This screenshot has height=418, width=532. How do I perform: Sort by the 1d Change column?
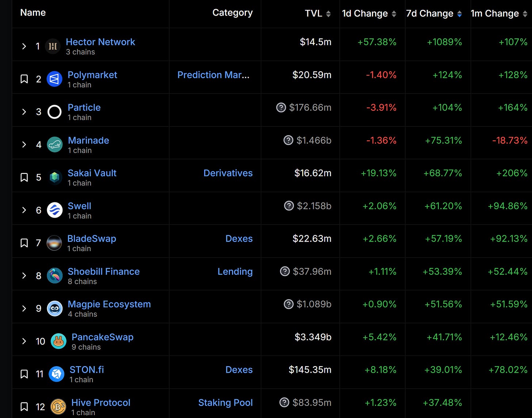[x=369, y=14]
